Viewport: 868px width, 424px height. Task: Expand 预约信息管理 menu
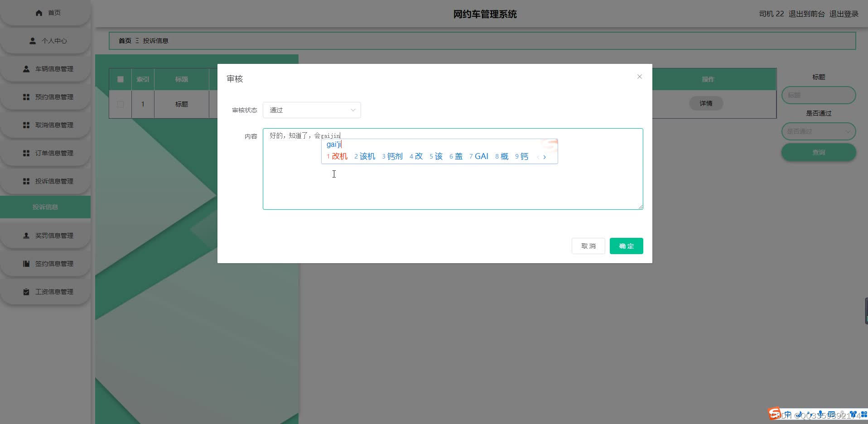[x=45, y=97]
